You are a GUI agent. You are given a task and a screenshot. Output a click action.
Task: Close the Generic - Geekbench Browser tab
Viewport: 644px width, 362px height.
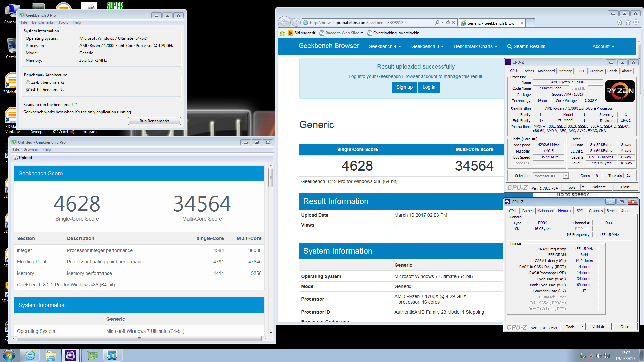click(x=522, y=23)
